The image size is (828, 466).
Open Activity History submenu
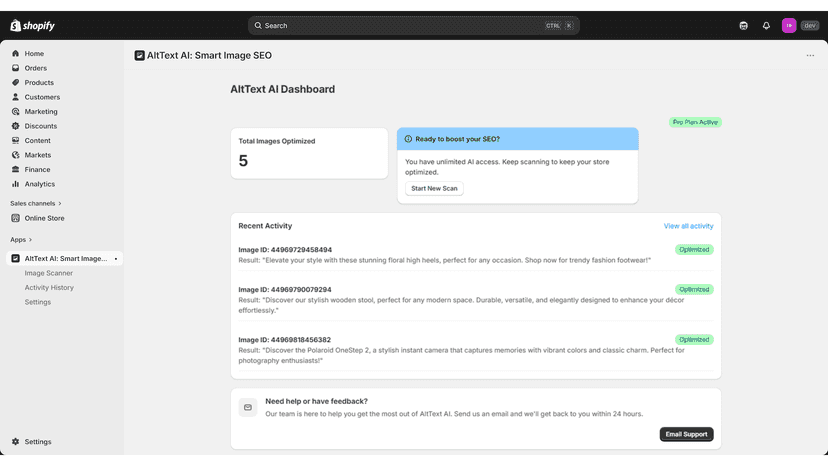[x=49, y=287]
